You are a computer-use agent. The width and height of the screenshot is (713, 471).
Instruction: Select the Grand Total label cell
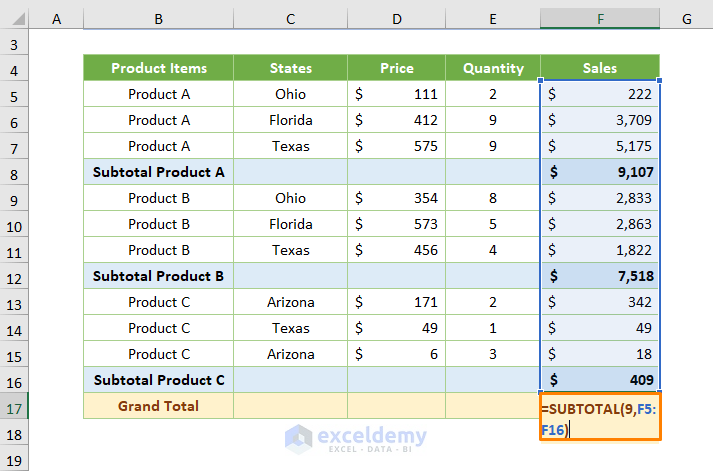[159, 406]
